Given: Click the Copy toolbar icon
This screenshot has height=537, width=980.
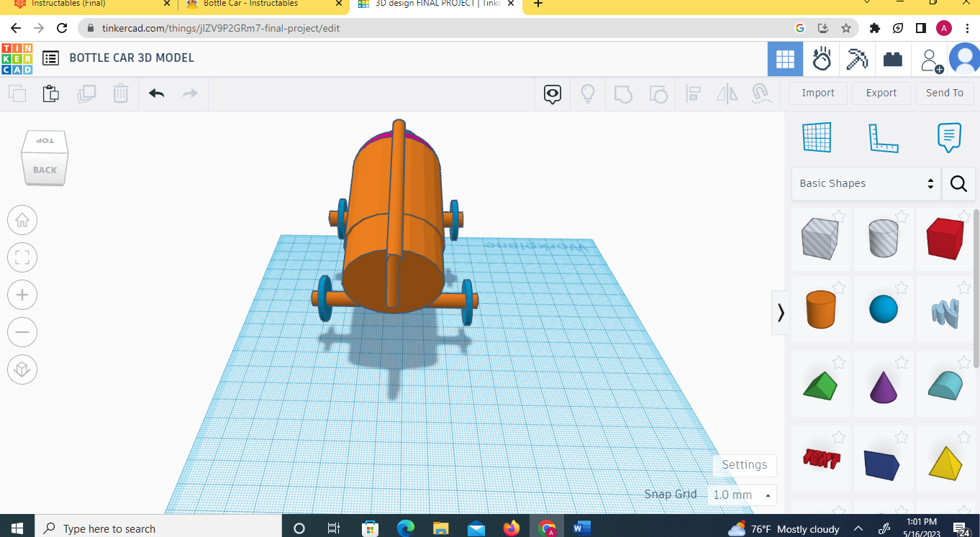Looking at the screenshot, I should (17, 93).
